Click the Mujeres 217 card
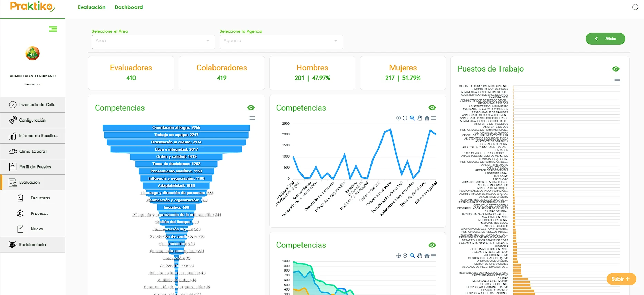The image size is (644, 295). pyautogui.click(x=403, y=73)
